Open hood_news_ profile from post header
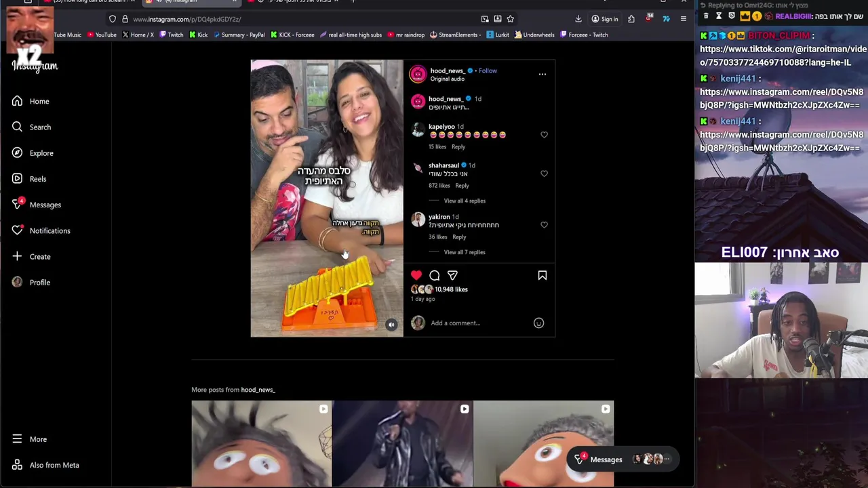This screenshot has height=488, width=868. pyautogui.click(x=447, y=70)
